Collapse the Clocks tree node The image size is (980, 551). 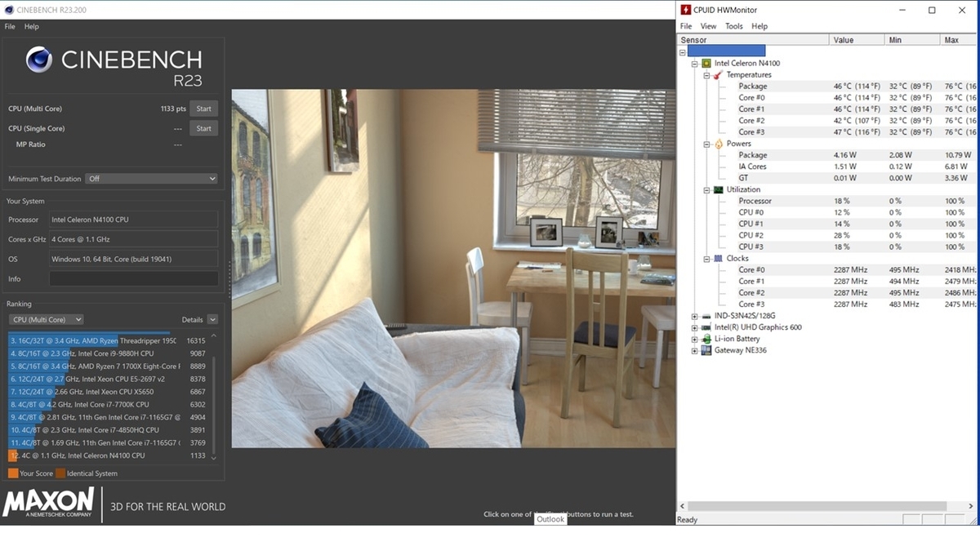pos(707,258)
